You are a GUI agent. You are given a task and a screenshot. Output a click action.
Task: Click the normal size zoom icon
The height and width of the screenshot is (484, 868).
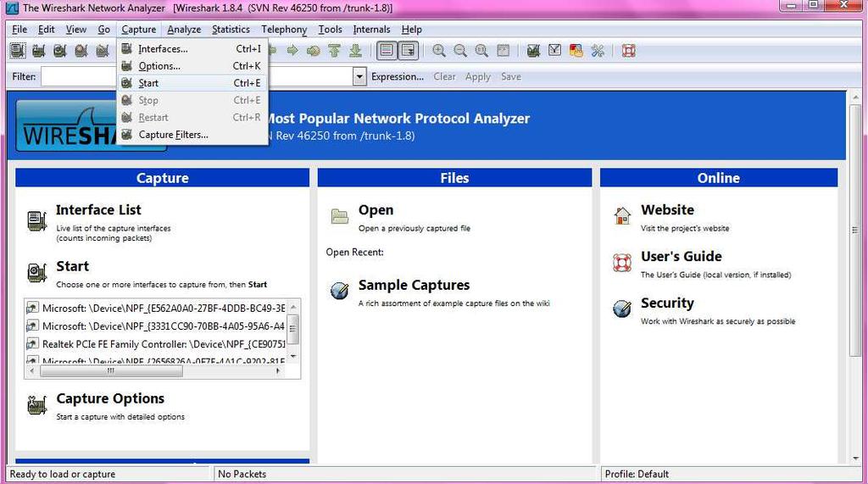point(481,51)
